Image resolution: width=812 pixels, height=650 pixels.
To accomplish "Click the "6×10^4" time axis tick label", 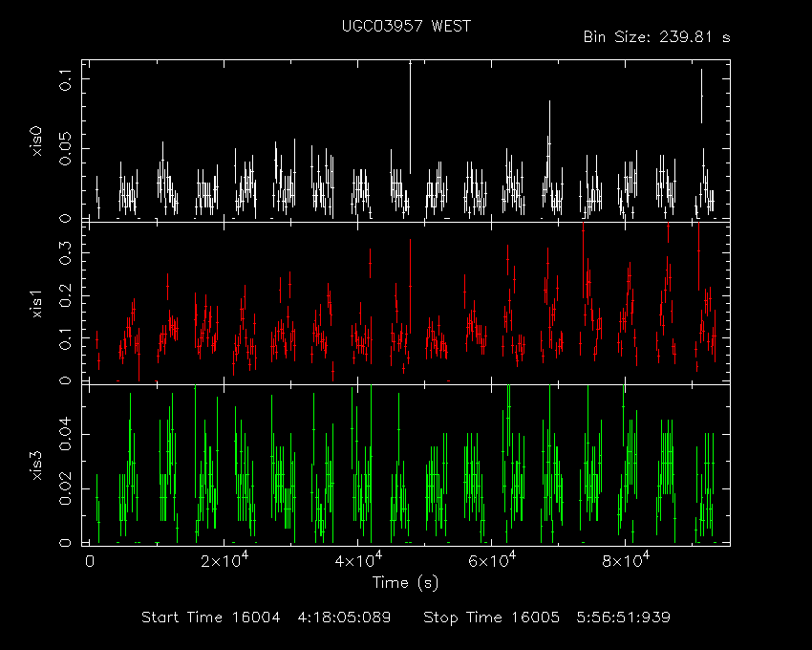I will [492, 560].
